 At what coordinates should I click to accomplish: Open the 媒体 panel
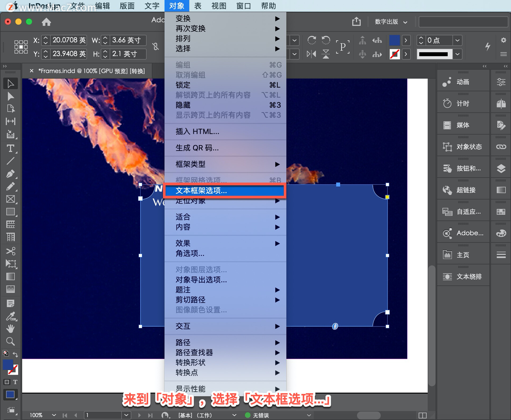click(x=463, y=125)
